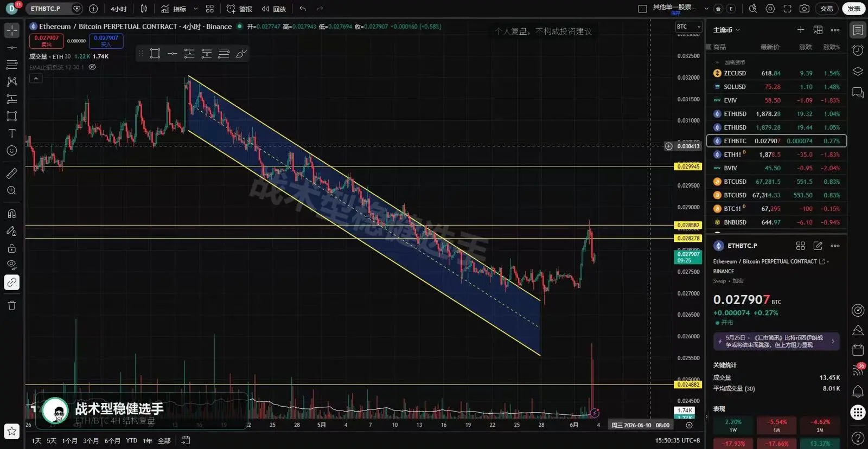
Task: Toggle stay in drawing mode
Action: tap(11, 231)
